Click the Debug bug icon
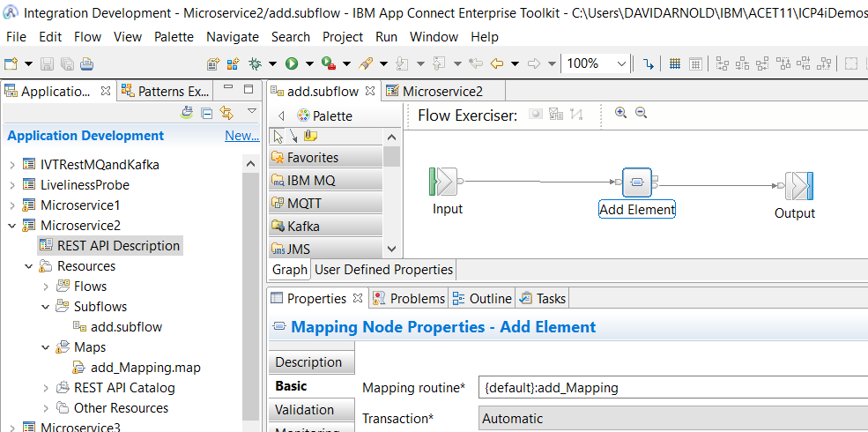Viewport: 868px width, 432px height. click(x=256, y=63)
